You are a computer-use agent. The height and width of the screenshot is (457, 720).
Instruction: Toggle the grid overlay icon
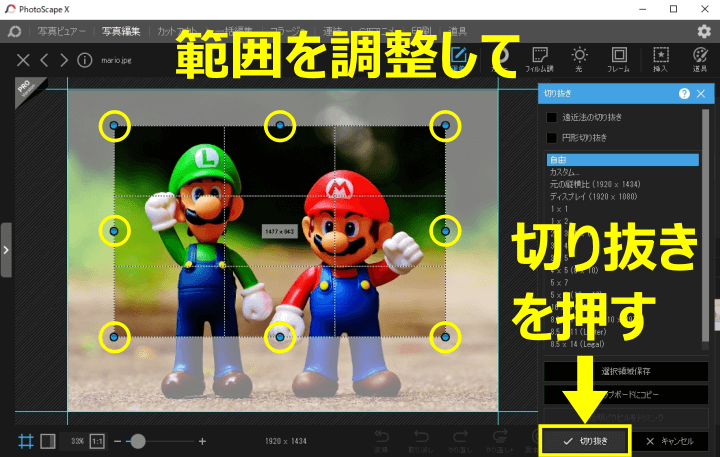(26, 441)
